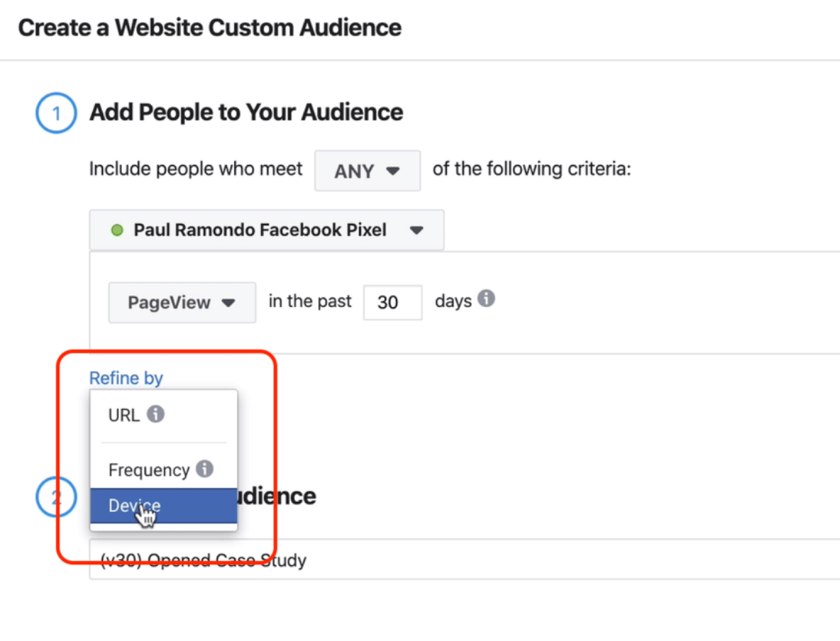Click the Add People to Your Audience heading

tap(246, 112)
